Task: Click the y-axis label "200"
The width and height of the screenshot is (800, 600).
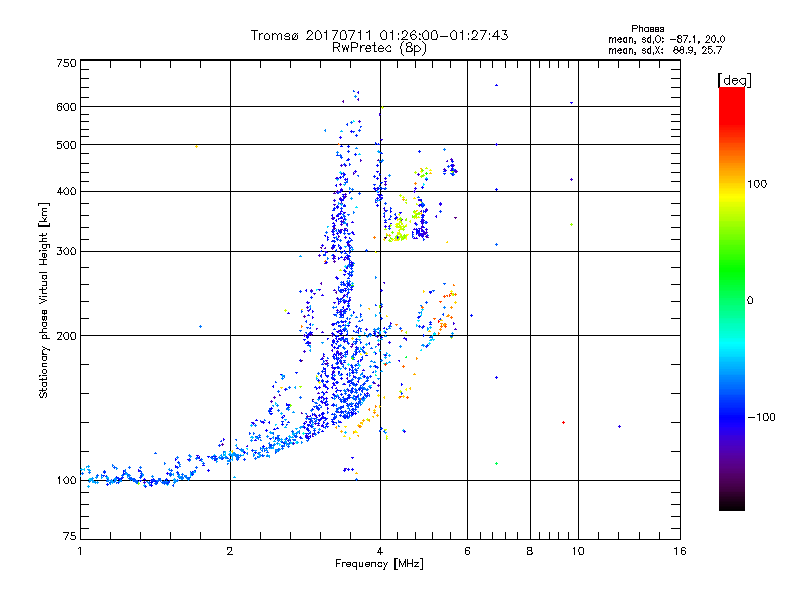Action: 66,336
